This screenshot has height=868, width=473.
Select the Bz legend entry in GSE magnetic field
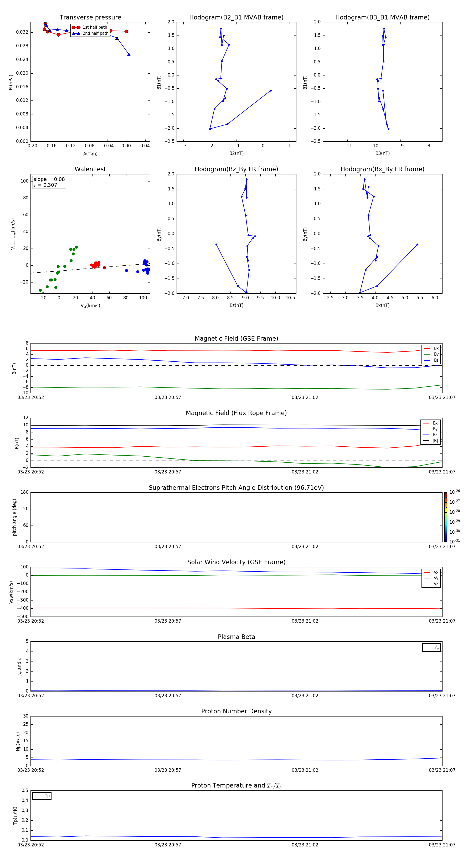coord(431,360)
